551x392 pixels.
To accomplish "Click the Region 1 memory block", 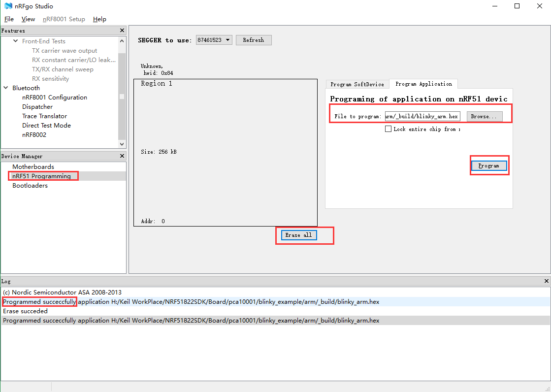I will point(225,153).
